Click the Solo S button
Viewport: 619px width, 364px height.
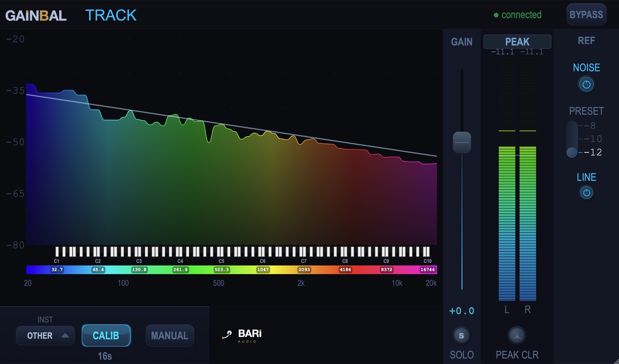(461, 335)
